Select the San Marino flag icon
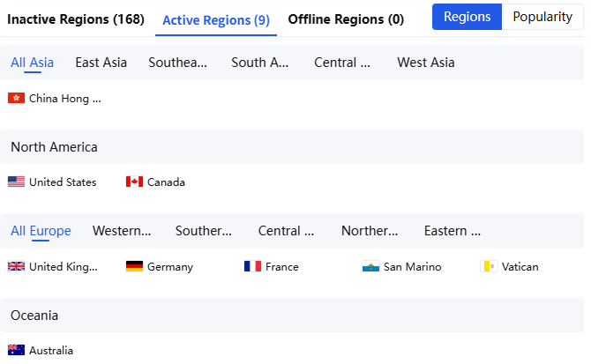This screenshot has height=364, width=591. [370, 266]
